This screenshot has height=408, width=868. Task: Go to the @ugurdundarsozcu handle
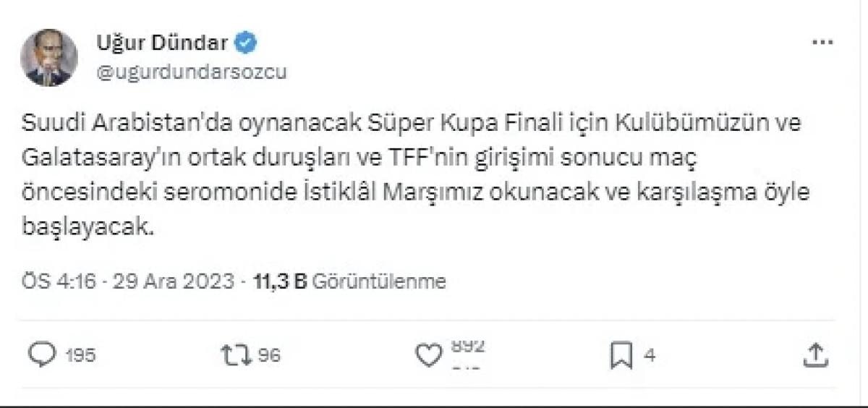[x=191, y=73]
